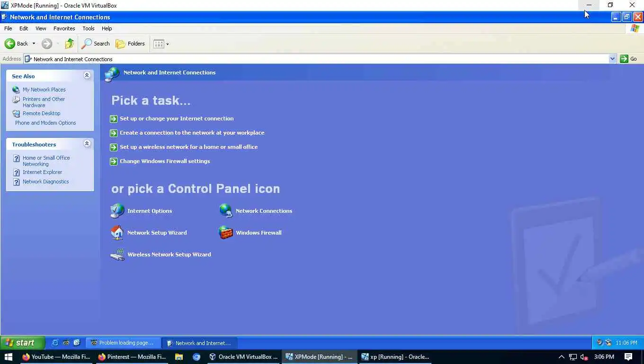
Task: Launch the Network Setup Wizard icon
Action: click(x=117, y=233)
